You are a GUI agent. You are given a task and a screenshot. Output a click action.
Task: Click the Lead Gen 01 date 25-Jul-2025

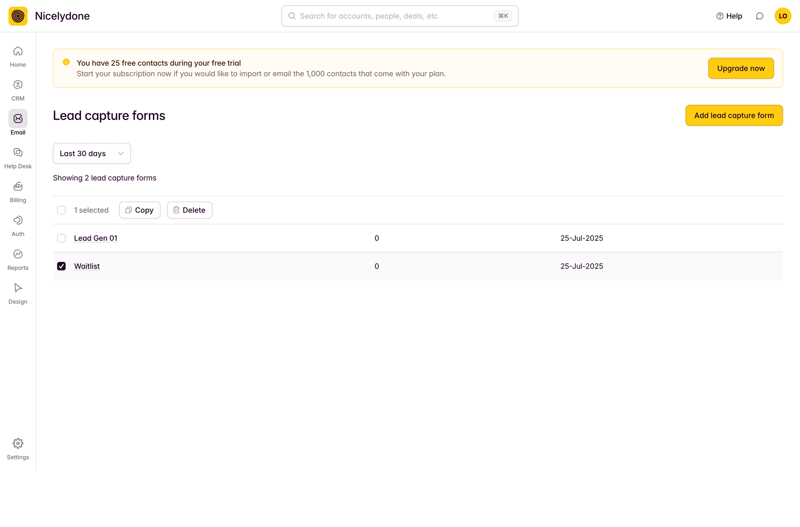pyautogui.click(x=582, y=238)
